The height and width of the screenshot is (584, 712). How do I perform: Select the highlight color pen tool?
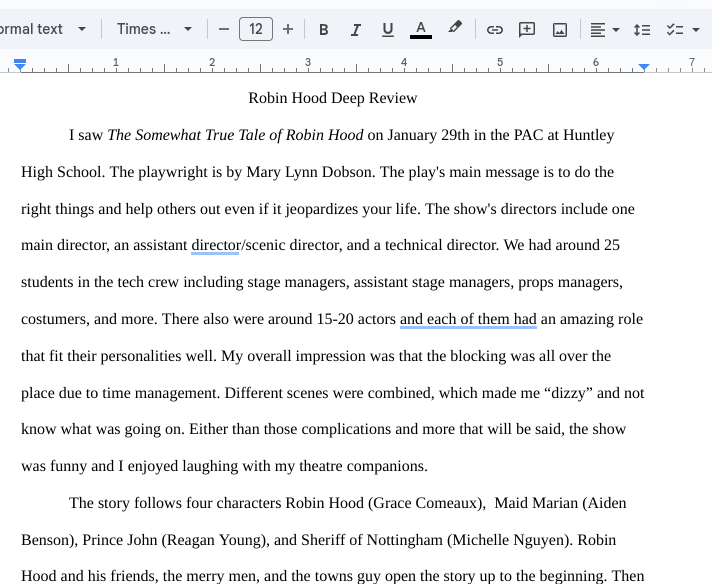click(x=455, y=29)
